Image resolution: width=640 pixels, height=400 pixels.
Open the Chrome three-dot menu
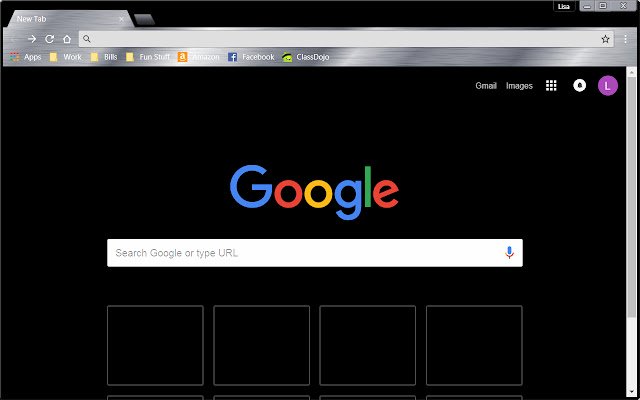625,39
